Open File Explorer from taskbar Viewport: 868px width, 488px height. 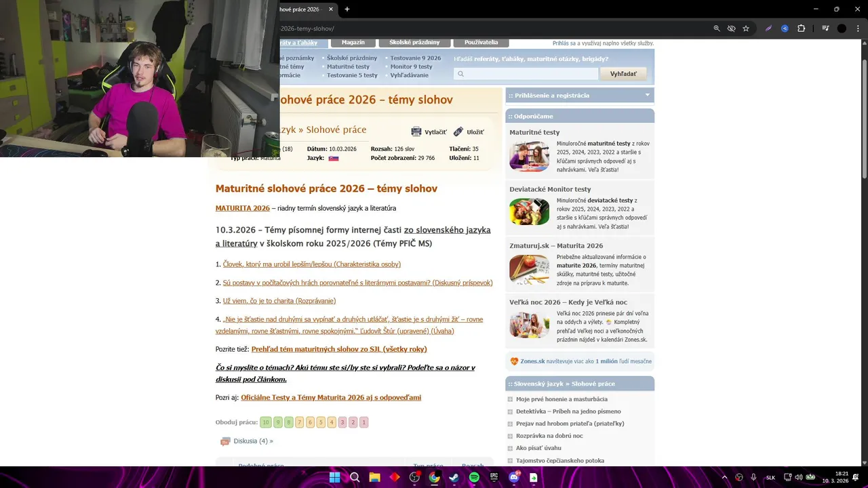[x=374, y=478]
